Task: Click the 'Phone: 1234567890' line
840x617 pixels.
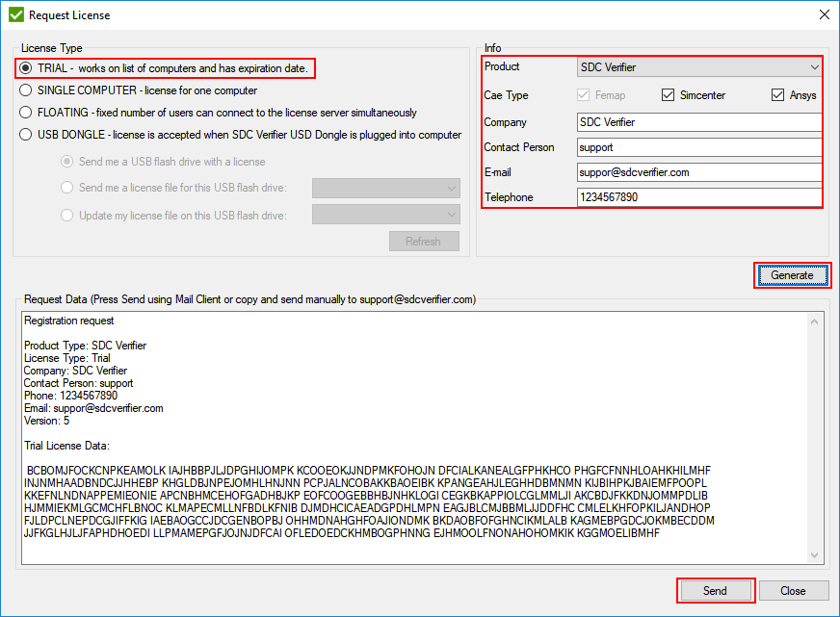Action: (x=70, y=396)
